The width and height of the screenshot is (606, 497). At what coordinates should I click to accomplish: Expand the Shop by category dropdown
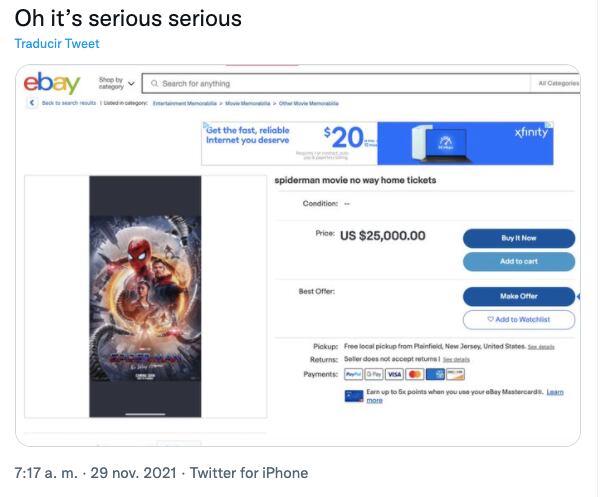117,83
